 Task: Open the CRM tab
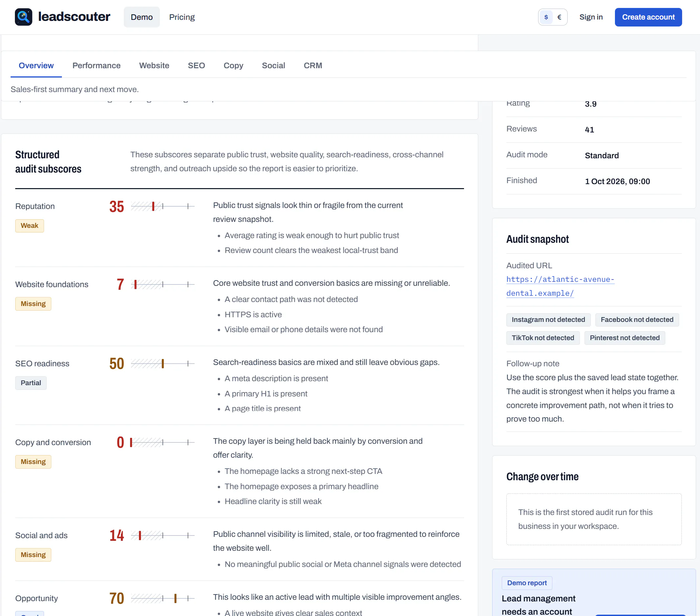point(313,66)
